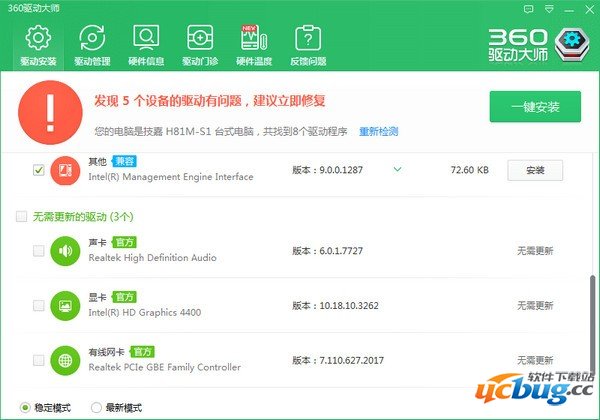This screenshot has width=600, height=420.
Task: Click the red 其他 device icon
Action: coord(65,170)
